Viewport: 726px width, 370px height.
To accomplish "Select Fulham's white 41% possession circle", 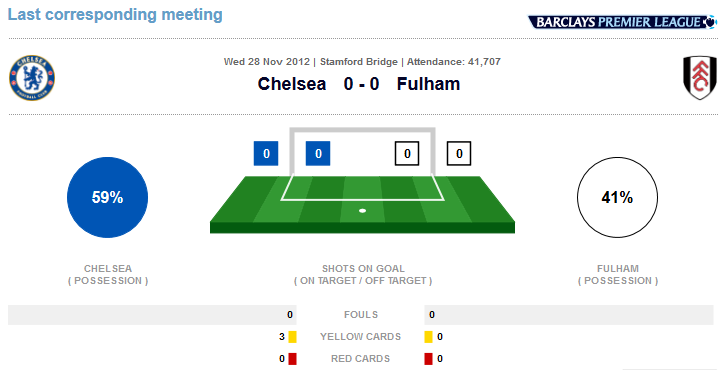I will click(x=617, y=197).
